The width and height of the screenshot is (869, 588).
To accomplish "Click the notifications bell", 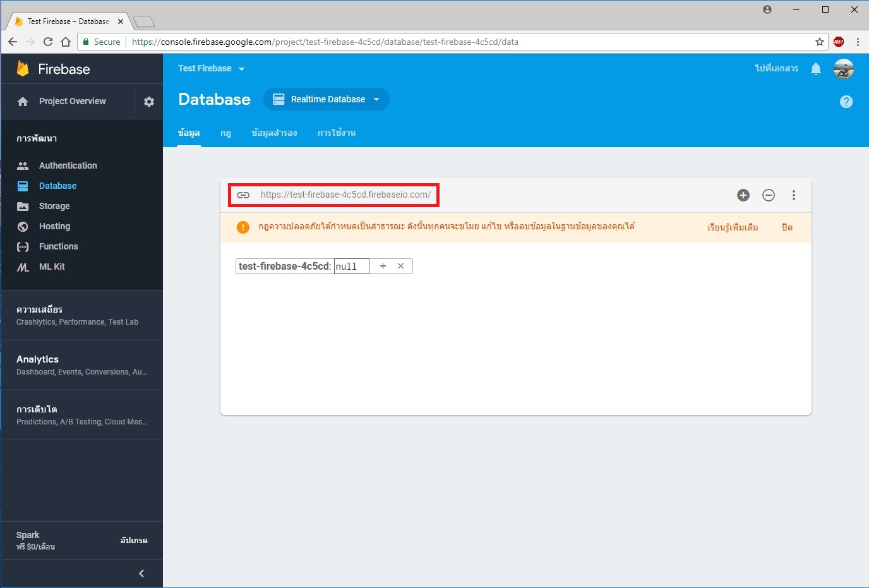I will coord(815,69).
